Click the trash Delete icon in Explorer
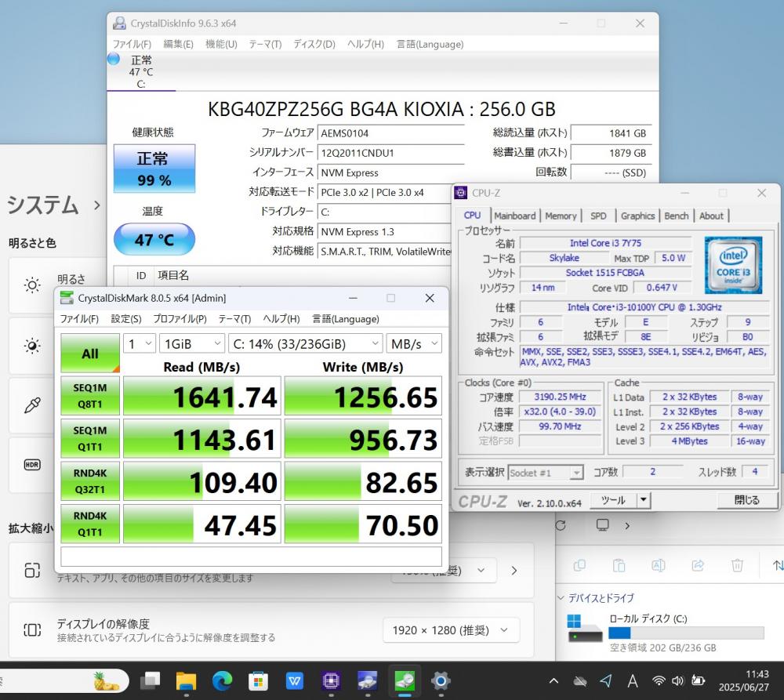The width and height of the screenshot is (784, 700). (x=737, y=565)
